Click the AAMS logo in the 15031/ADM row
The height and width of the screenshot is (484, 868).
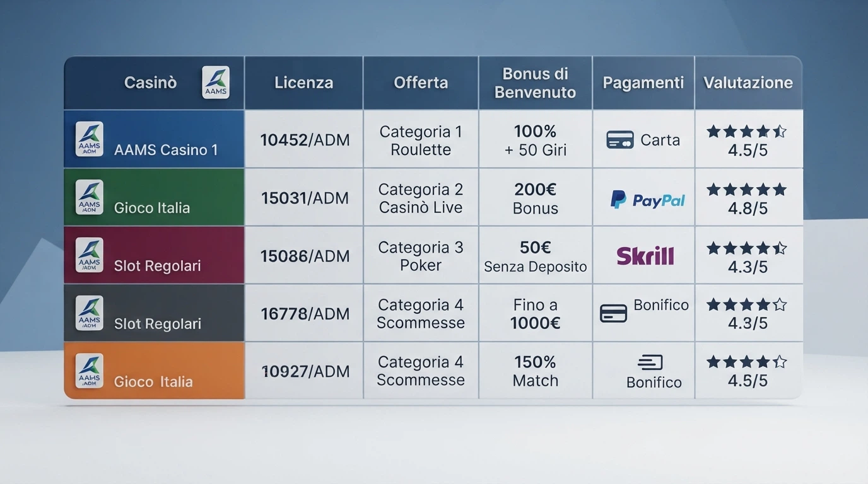[89, 197]
